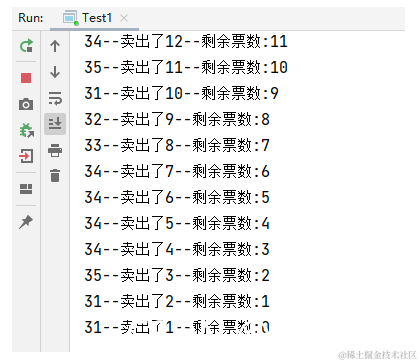Print the console output with the printer icon
The height and width of the screenshot is (363, 420).
coord(55,150)
